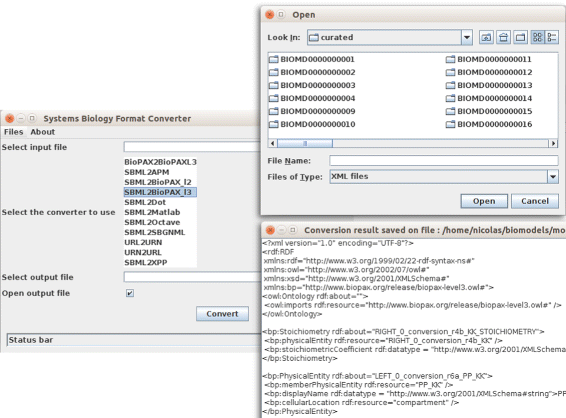Close the Systems Biology Format Converter window

coord(10,118)
